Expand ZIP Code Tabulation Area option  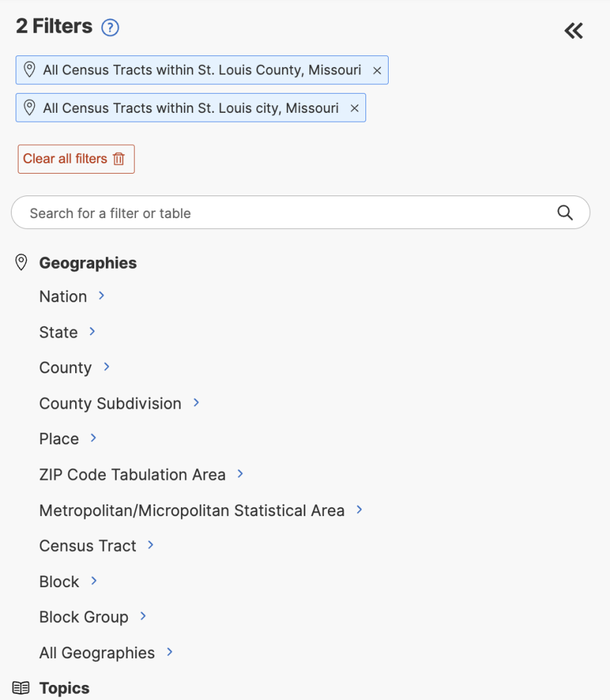[133, 474]
